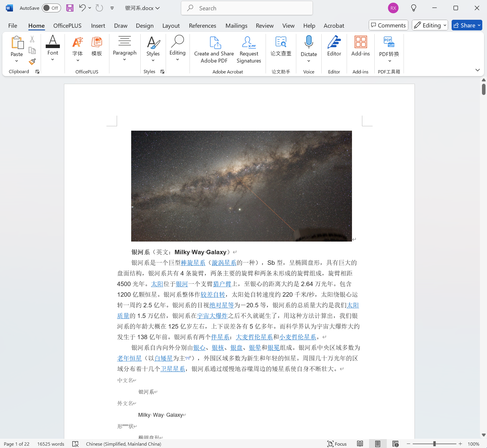
Task: Expand the Paste options dropdown
Action: point(17,61)
